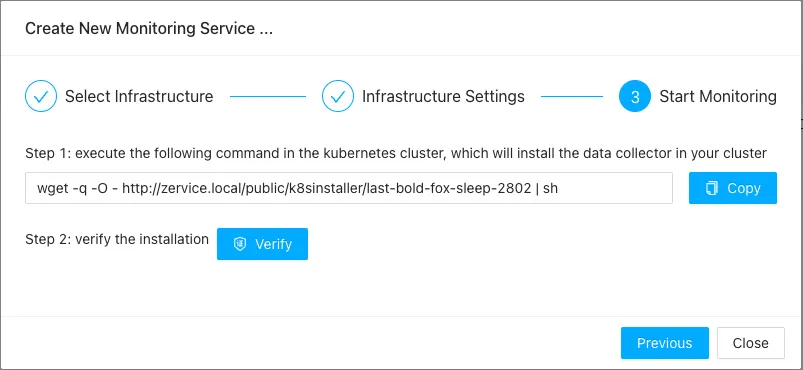
Task: Click the checkmark icon beside Select Infrastructure
Action: click(41, 96)
